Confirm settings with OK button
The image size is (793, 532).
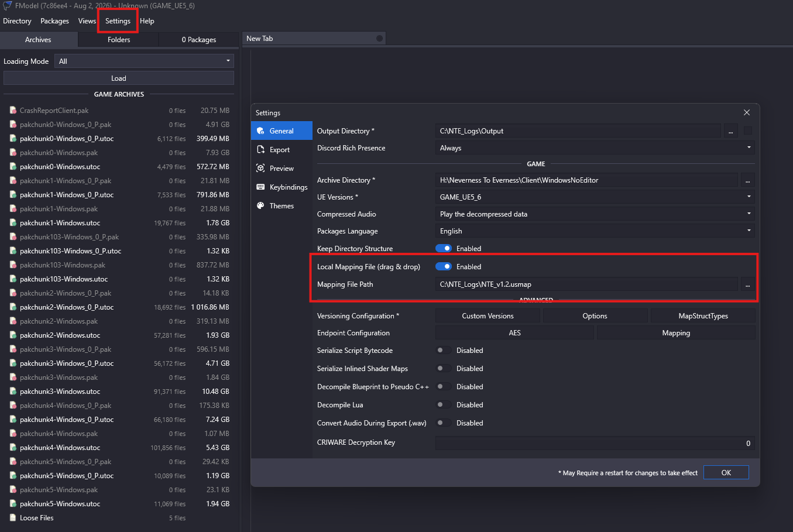click(x=726, y=473)
